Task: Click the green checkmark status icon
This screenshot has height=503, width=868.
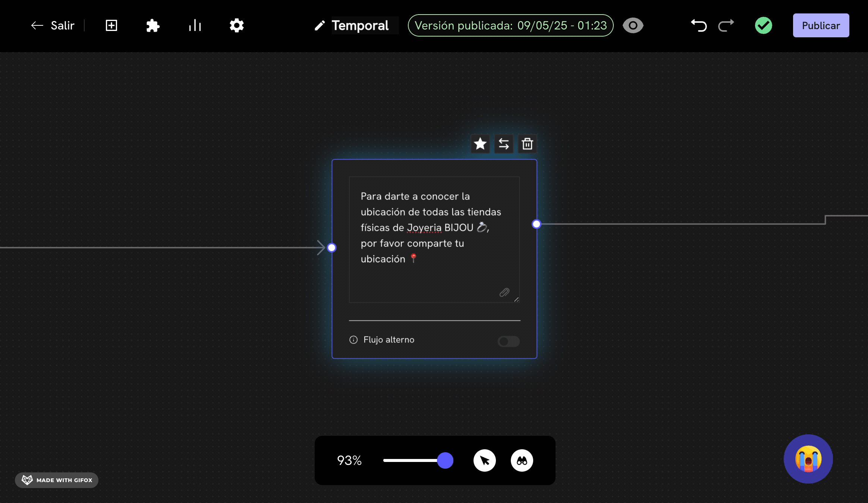Action: [763, 25]
